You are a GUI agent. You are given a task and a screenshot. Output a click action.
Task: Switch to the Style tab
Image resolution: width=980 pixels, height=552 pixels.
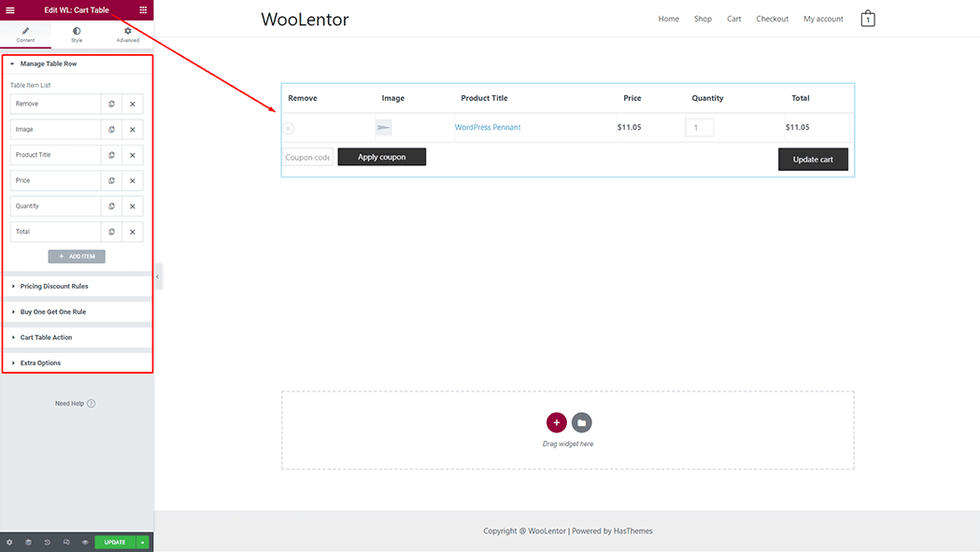pyautogui.click(x=77, y=35)
